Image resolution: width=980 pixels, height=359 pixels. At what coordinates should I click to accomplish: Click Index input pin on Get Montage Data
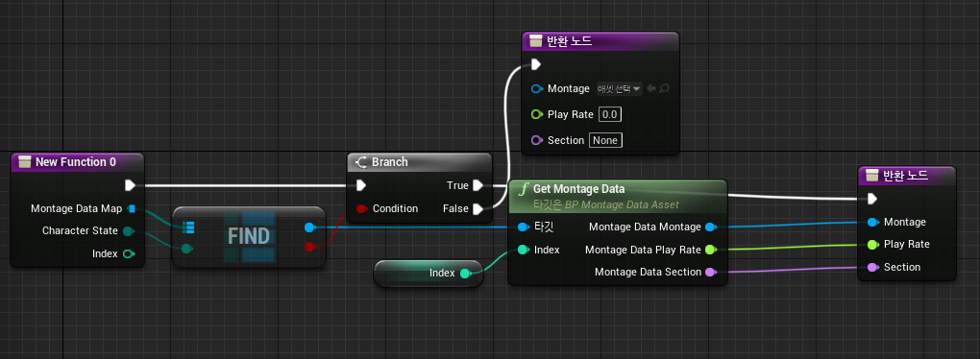[x=523, y=250]
